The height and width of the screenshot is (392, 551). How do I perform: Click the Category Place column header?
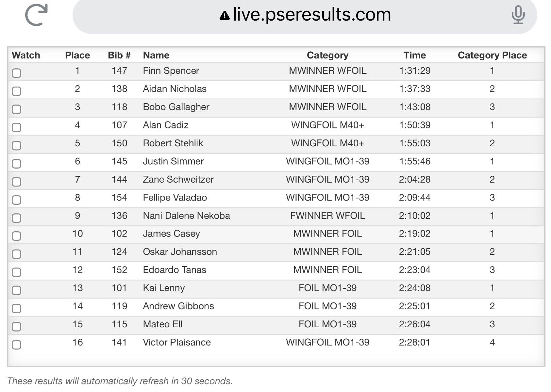[x=492, y=55]
